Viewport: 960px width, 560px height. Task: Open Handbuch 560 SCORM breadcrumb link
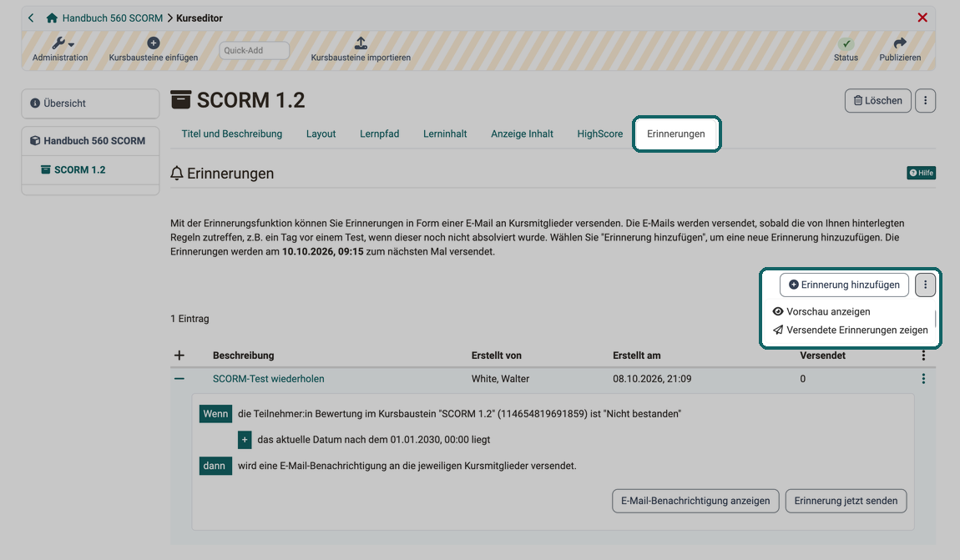tap(112, 18)
